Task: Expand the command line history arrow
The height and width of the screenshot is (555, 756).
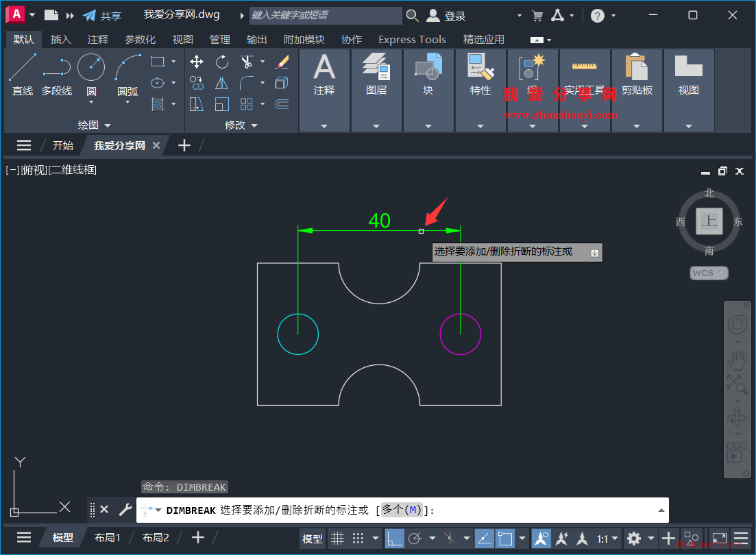Action: 661,510
